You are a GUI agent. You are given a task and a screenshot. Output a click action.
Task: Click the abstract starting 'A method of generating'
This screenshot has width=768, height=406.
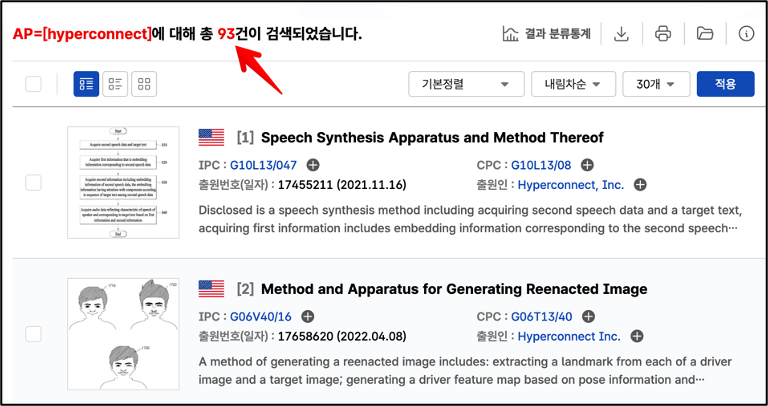[x=465, y=371]
